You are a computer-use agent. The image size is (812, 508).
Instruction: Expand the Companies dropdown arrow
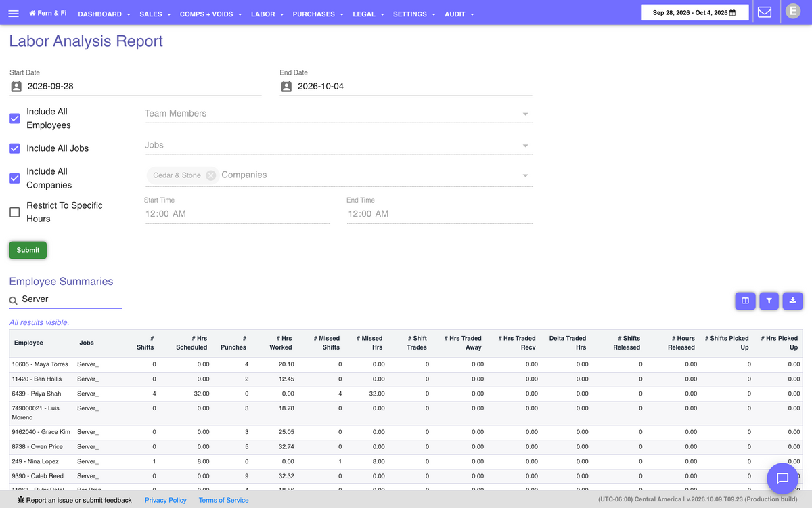[526, 176]
